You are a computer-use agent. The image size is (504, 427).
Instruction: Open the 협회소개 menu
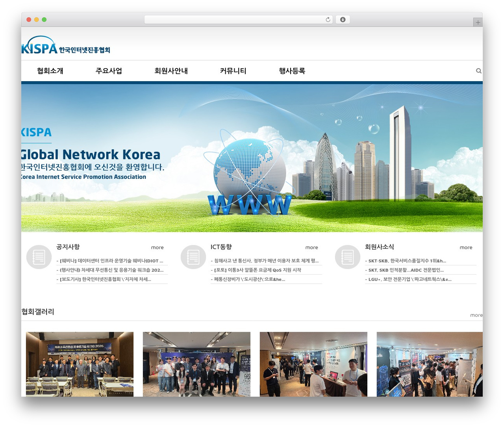(50, 71)
